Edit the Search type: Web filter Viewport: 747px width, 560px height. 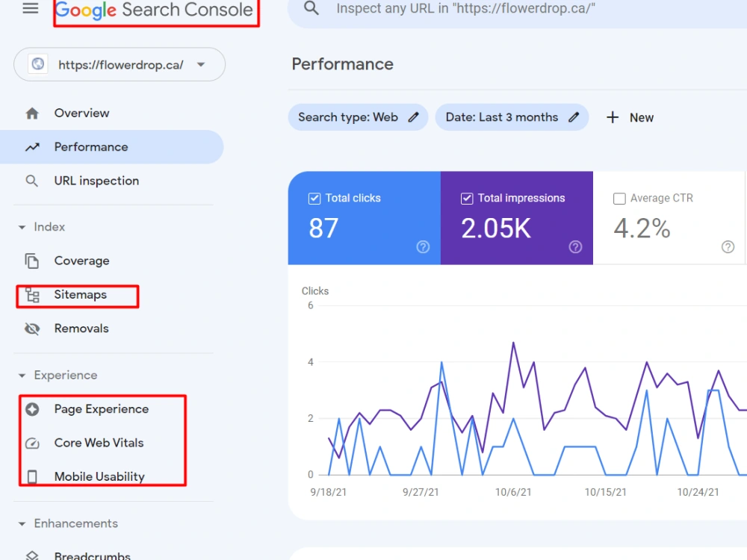(359, 117)
